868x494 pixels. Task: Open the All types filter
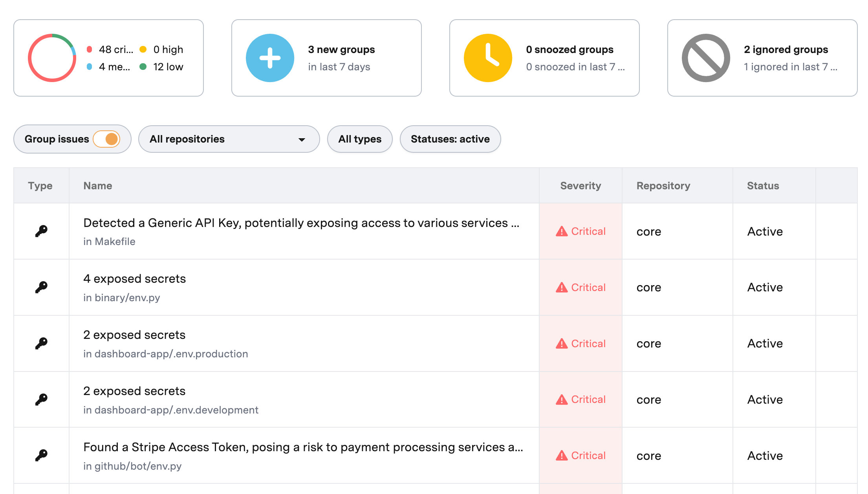359,139
